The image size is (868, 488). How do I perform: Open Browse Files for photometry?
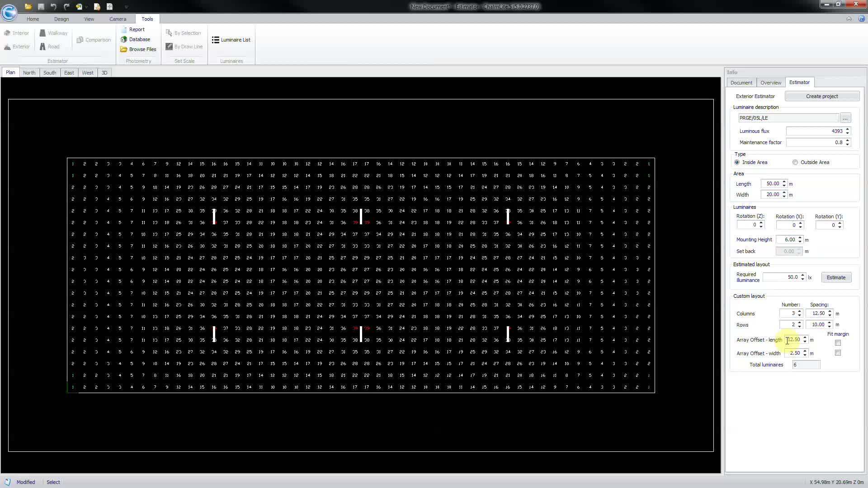[138, 49]
